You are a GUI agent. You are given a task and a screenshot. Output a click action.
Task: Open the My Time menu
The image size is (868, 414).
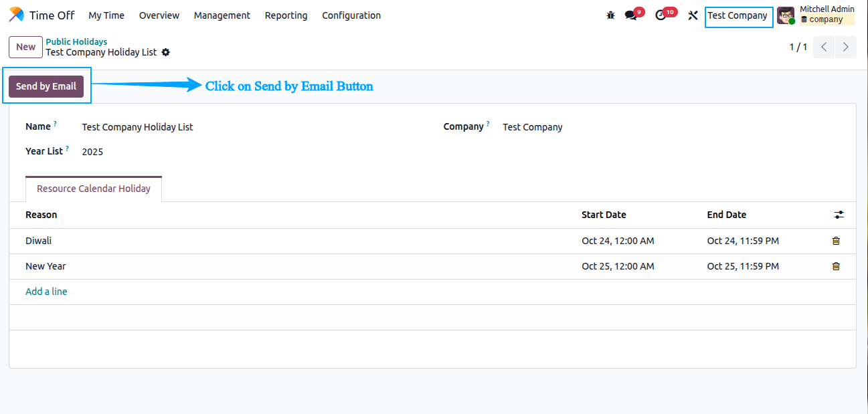click(106, 15)
